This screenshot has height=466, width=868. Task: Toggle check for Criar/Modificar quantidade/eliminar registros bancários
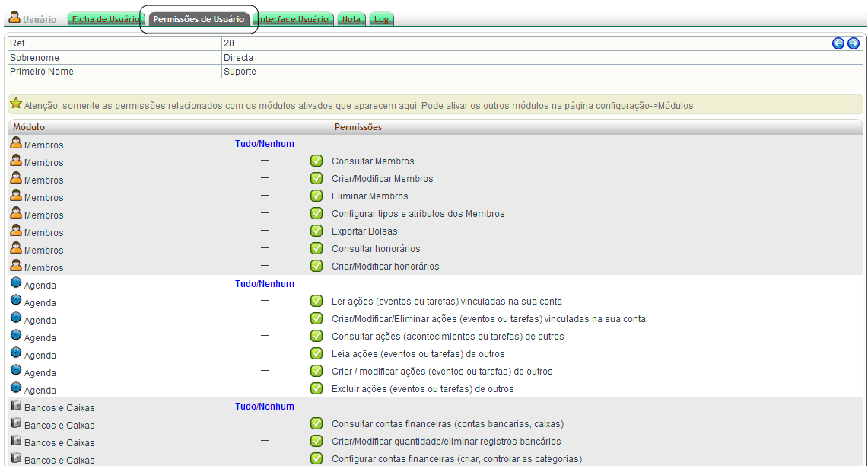(x=316, y=442)
